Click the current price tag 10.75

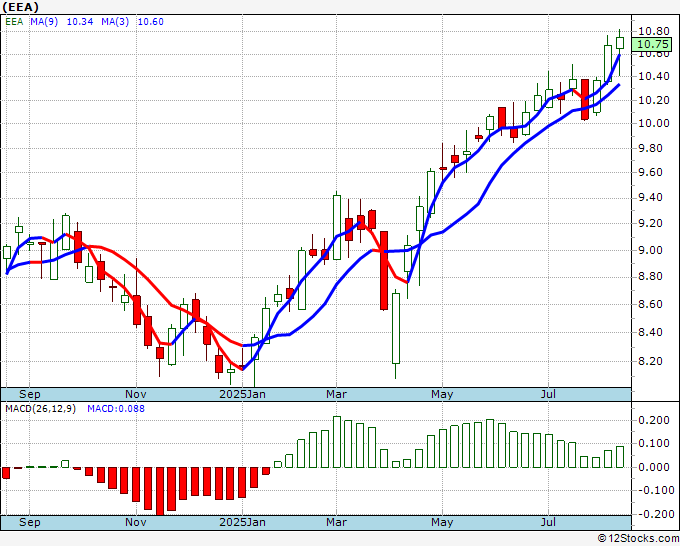tap(653, 44)
